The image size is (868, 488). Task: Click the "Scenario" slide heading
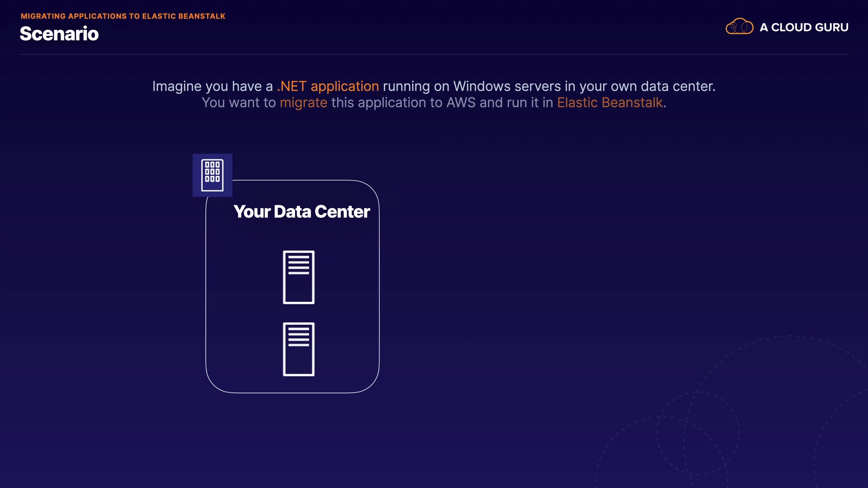click(59, 34)
